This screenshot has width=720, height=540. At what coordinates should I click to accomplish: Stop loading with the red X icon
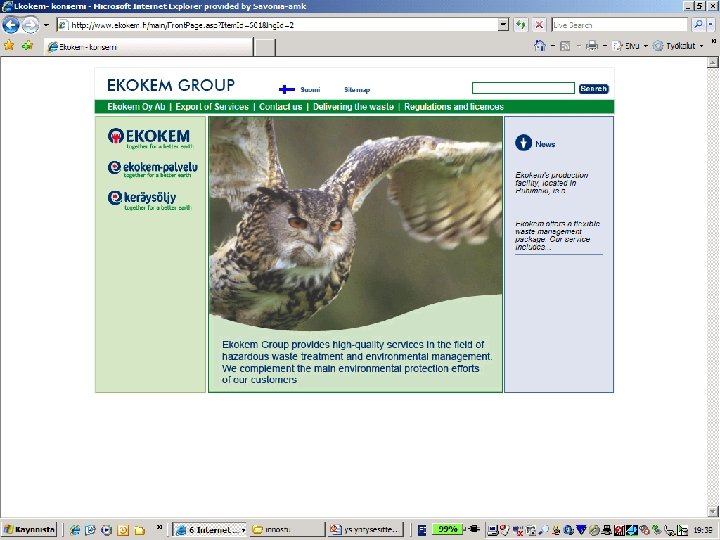[x=540, y=25]
